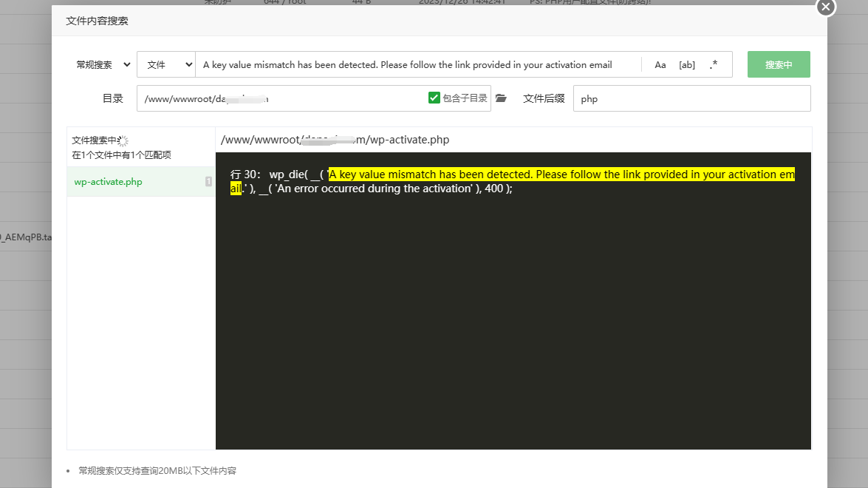Viewport: 868px width, 488px height.
Task: Click the match count badge on wp-activate.php
Action: 208,182
